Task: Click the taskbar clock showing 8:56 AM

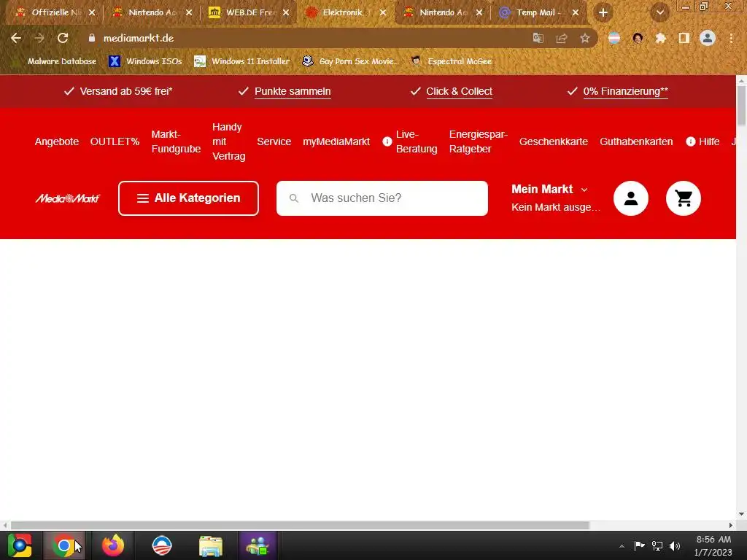Action: (x=713, y=545)
